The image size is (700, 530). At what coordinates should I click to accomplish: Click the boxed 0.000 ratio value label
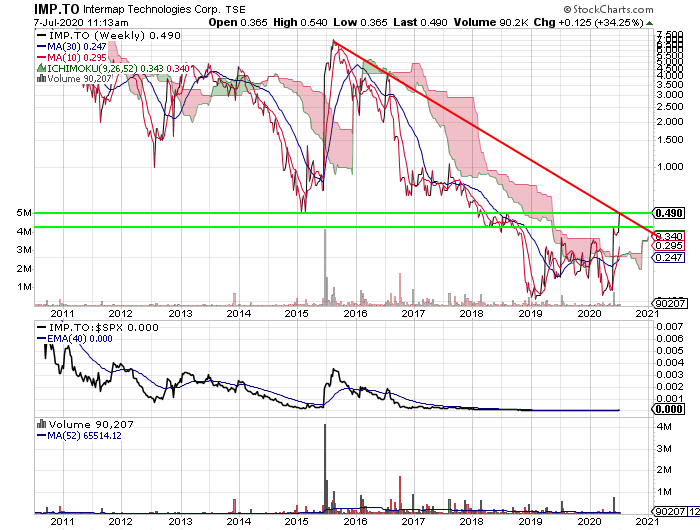point(668,409)
